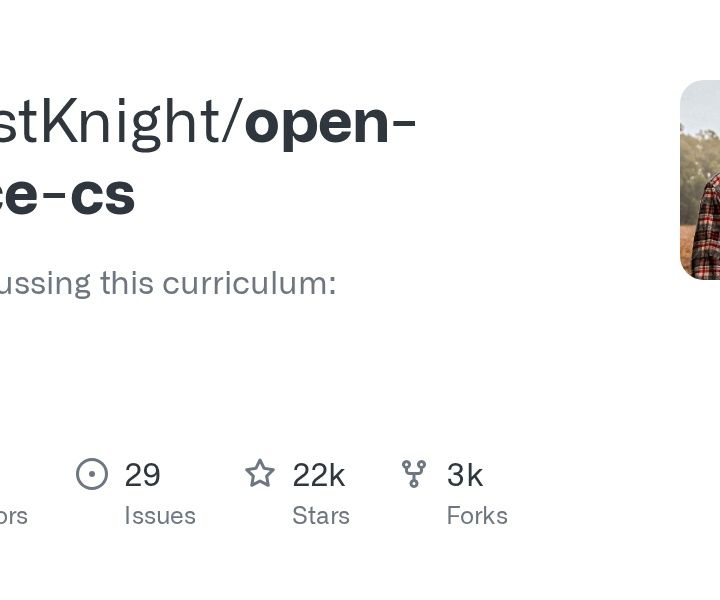
Task: Click the plaid shirt in the avatar image
Action: pyautogui.click(x=707, y=230)
